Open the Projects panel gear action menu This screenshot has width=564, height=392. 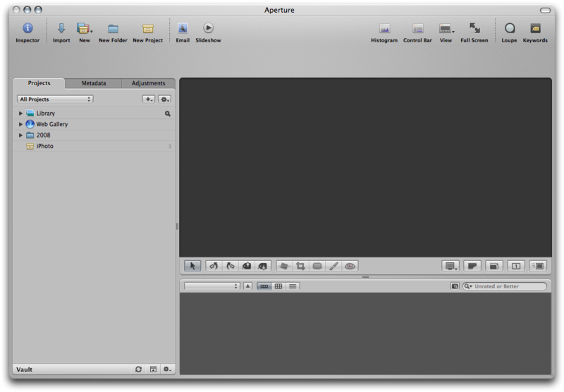[x=164, y=99]
